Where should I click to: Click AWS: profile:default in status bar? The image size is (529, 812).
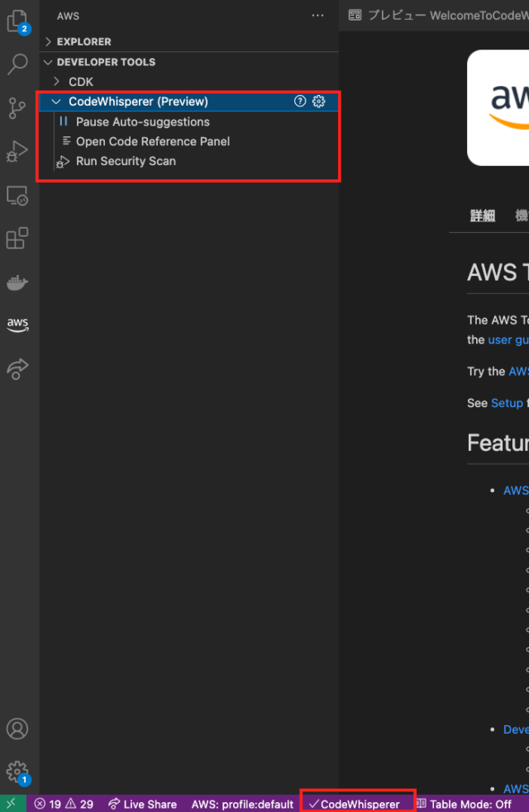pyautogui.click(x=242, y=805)
